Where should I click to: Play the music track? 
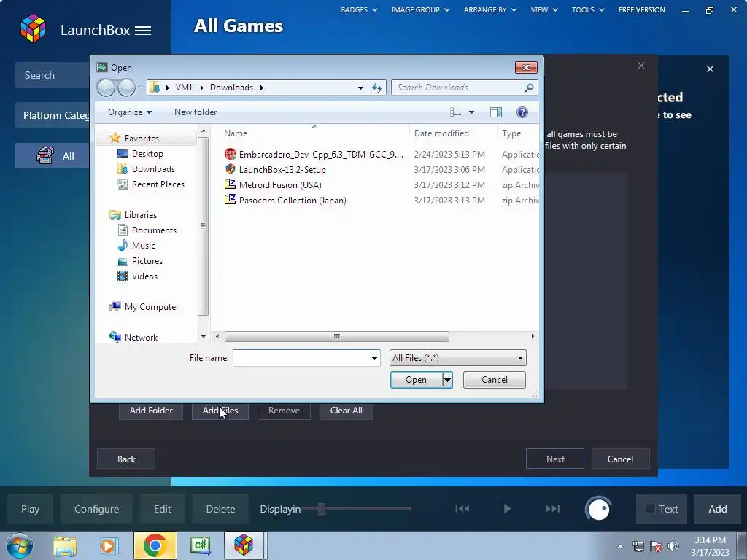507,508
